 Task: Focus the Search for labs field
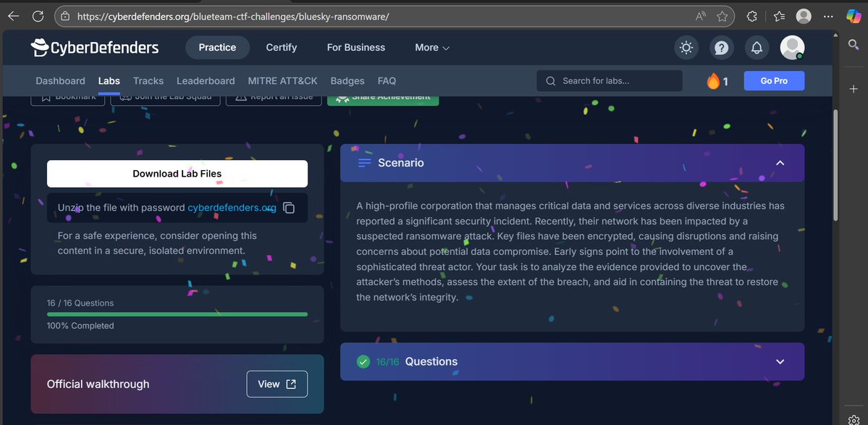coord(609,81)
